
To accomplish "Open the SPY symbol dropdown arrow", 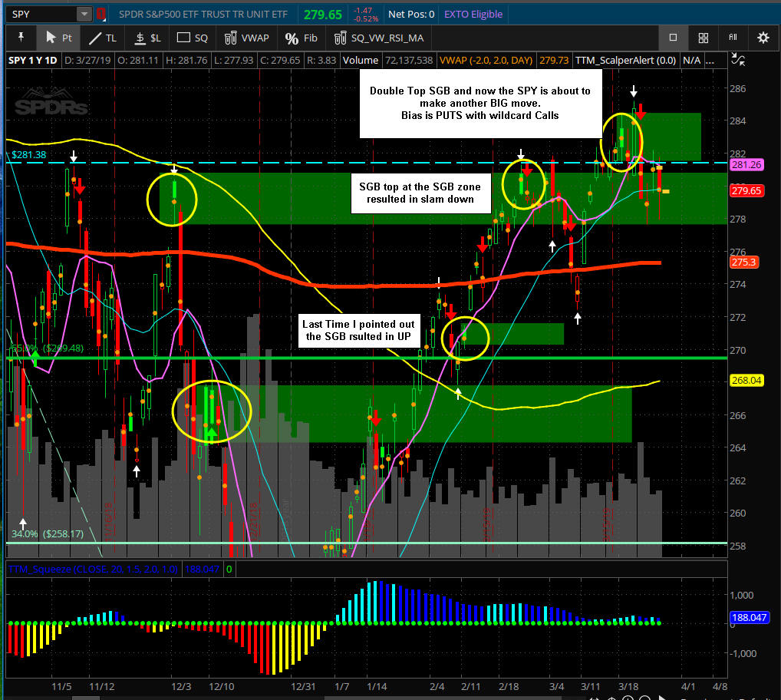I will click(x=83, y=14).
